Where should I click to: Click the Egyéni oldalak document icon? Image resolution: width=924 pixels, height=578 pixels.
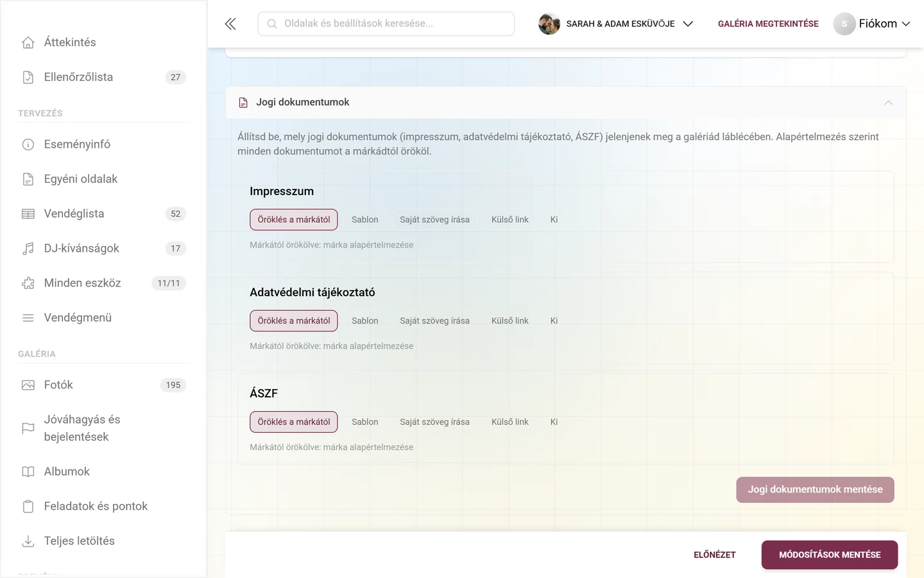pos(28,179)
